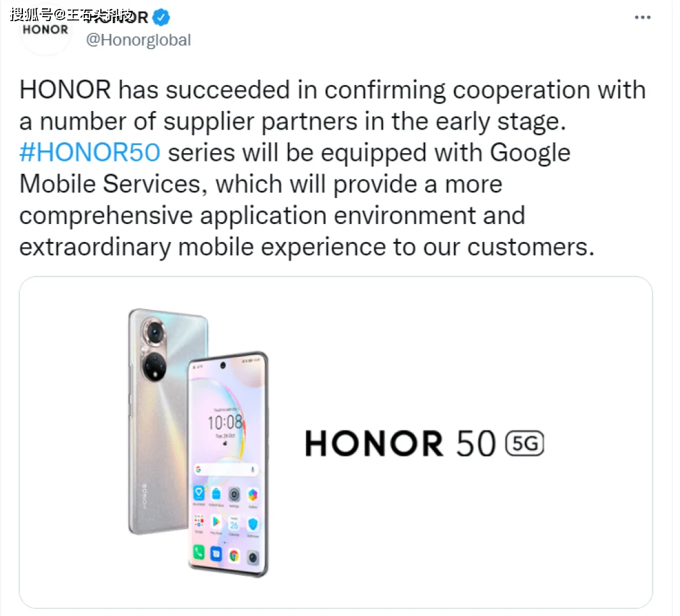Click the 5G badge beside HONOR 50
680x616 pixels.
tap(524, 444)
